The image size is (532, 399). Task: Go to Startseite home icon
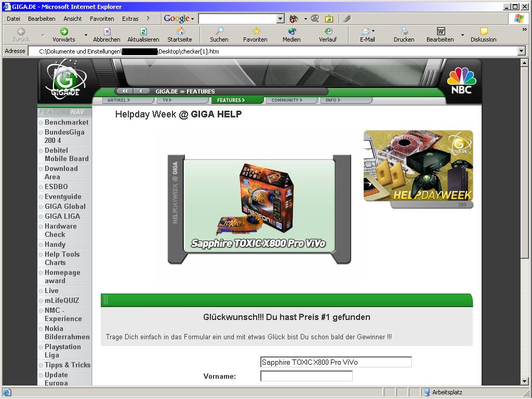point(180,32)
